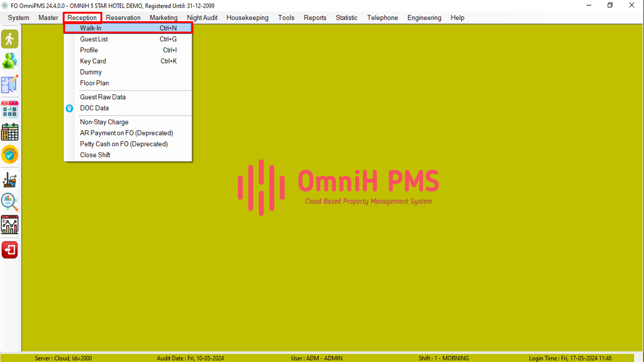Select Key Card menu entry
The width and height of the screenshot is (644, 362).
tap(128, 61)
